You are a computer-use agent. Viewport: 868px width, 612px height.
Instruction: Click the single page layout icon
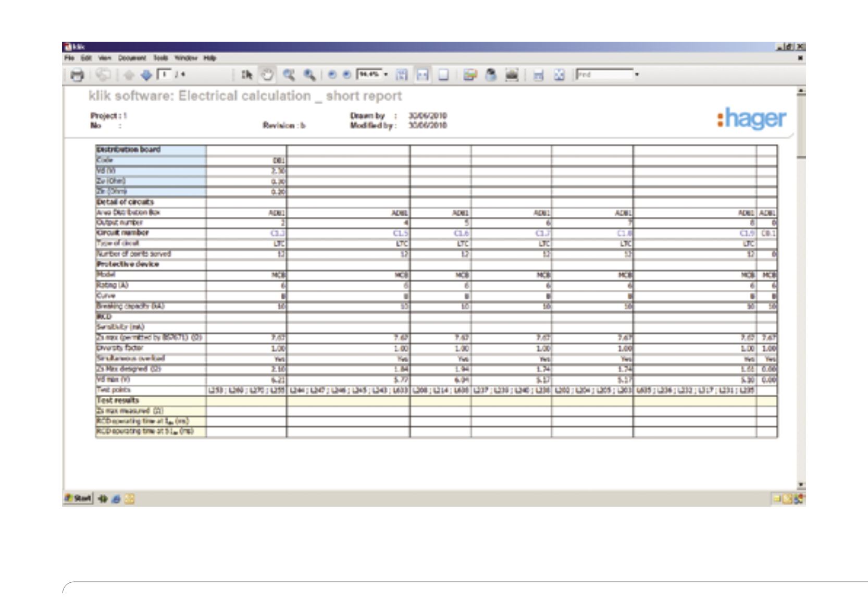(443, 75)
